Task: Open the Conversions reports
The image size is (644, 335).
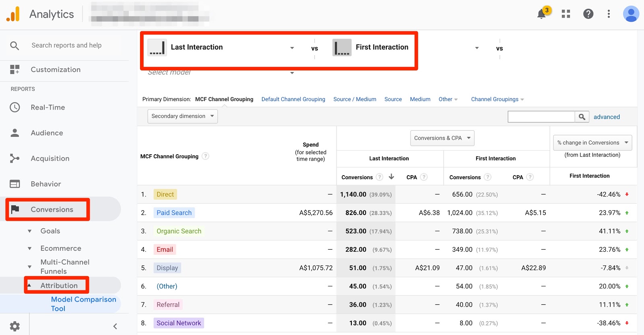Action: coord(52,209)
